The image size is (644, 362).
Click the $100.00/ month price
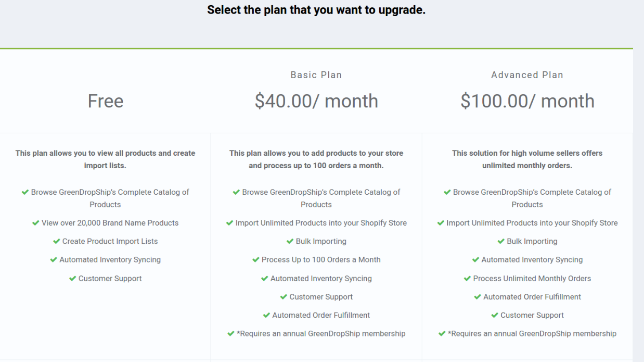[527, 101]
